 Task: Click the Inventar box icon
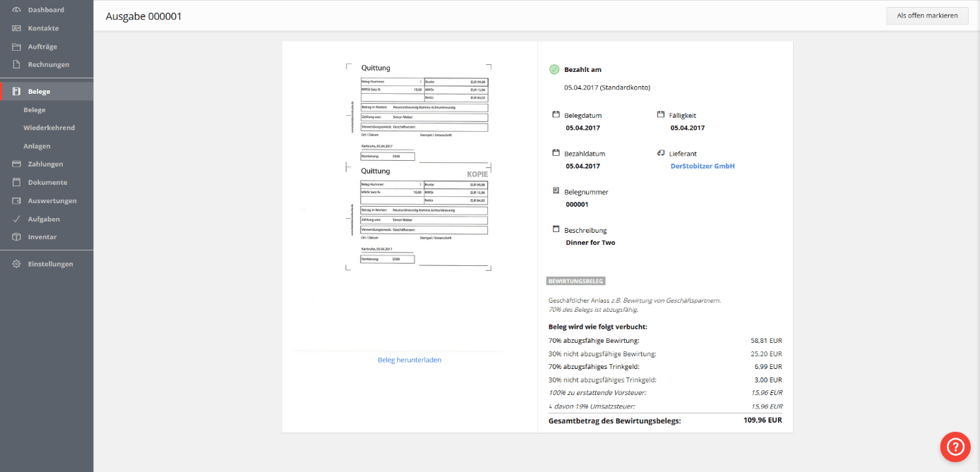(x=16, y=237)
